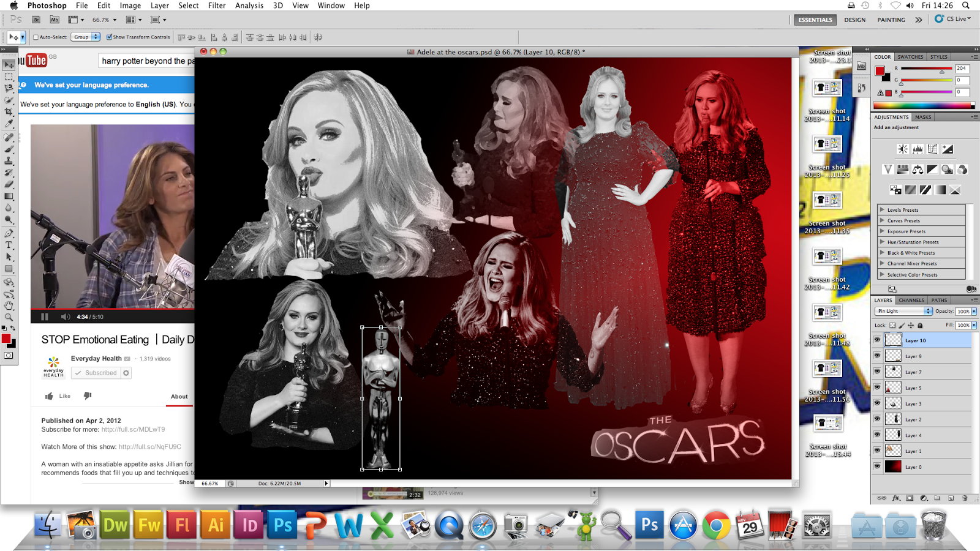Switch to the Painting workspace
Image resolution: width=980 pixels, height=551 pixels.
coord(891,20)
